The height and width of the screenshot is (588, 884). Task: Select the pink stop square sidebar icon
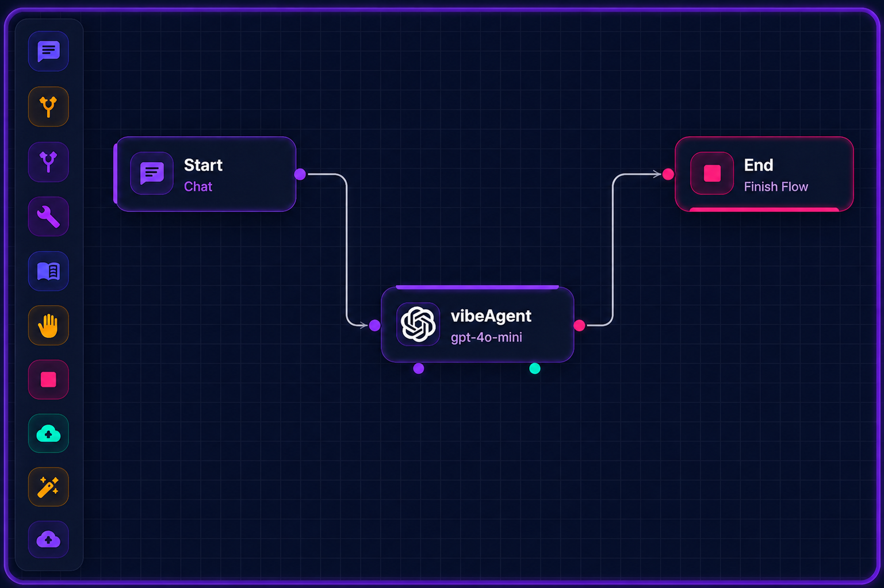tap(48, 379)
